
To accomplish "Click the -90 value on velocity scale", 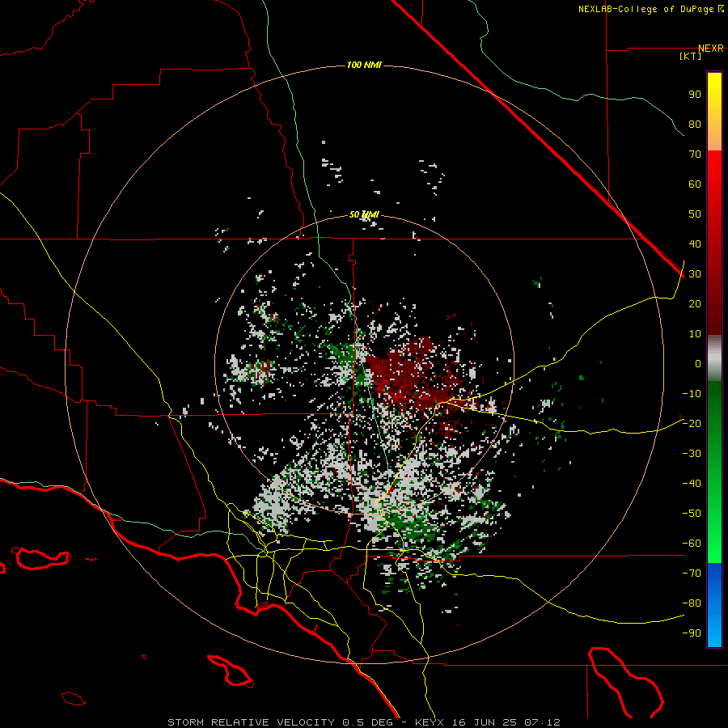I will 692,633.
